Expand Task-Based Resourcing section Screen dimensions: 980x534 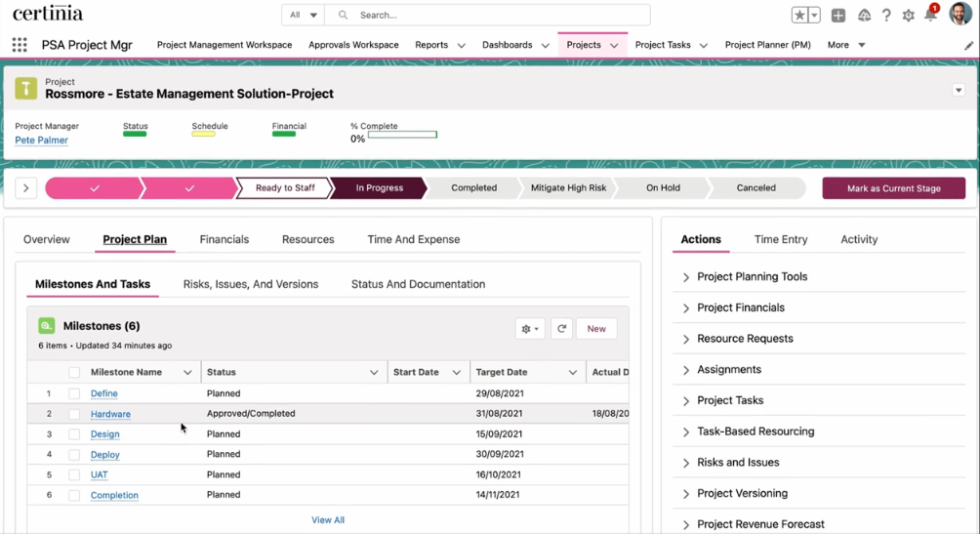[x=685, y=432]
